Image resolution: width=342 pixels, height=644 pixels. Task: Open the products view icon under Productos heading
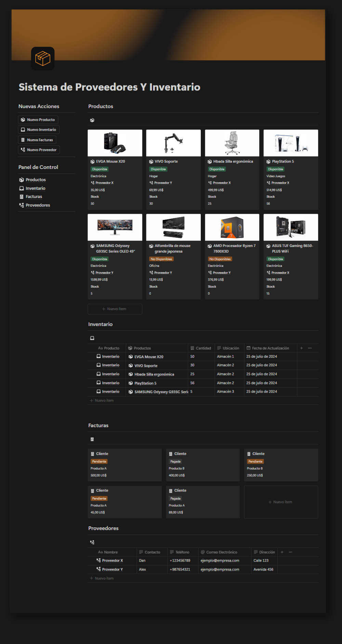[92, 120]
